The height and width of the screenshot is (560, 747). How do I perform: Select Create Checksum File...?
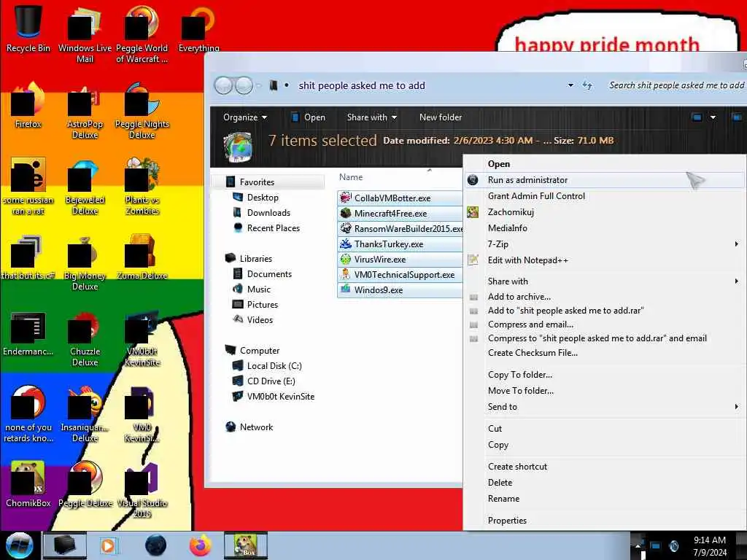click(605, 353)
